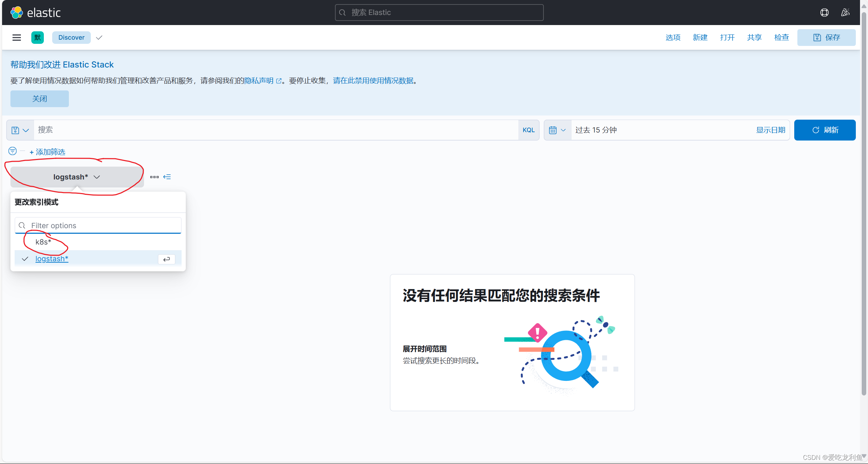Viewport: 868px width, 464px height.
Task: Open the 选项 menu
Action: tap(673, 38)
